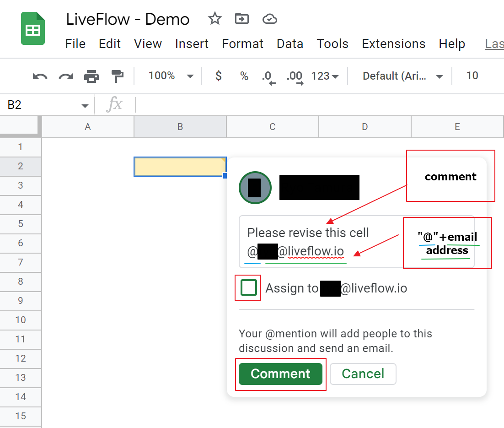Viewport: 504px width, 428px height.
Task: Open the Extensions menu
Action: [x=393, y=44]
